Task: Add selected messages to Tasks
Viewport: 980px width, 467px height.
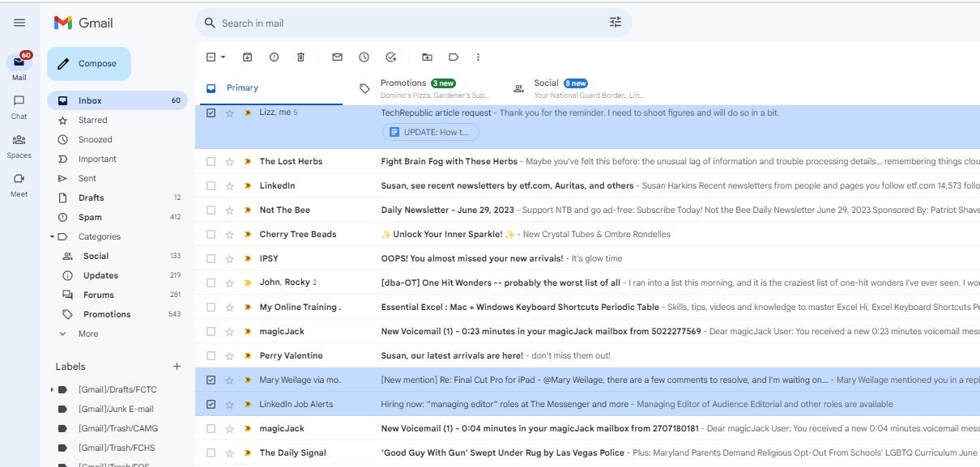Action: click(391, 57)
